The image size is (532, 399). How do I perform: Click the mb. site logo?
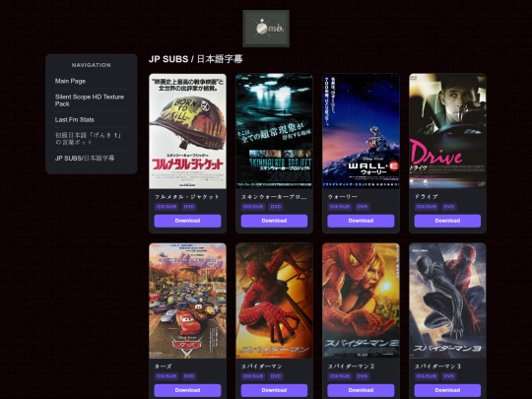point(266,29)
